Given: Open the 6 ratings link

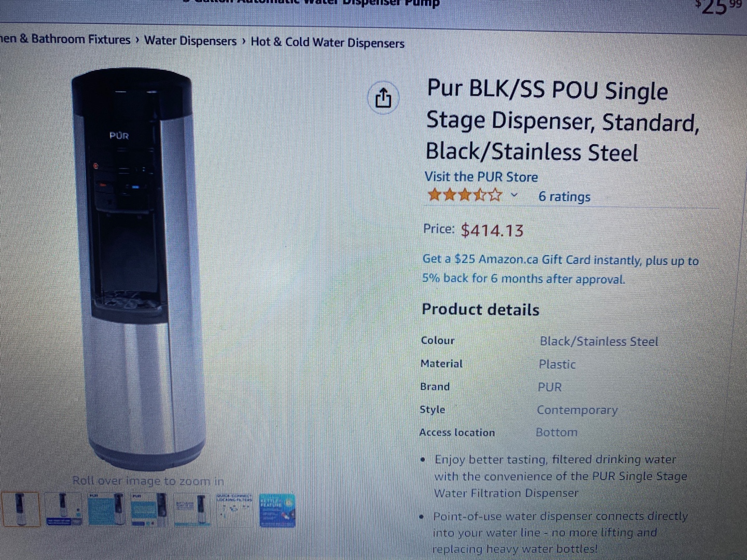Looking at the screenshot, I should click(x=564, y=197).
